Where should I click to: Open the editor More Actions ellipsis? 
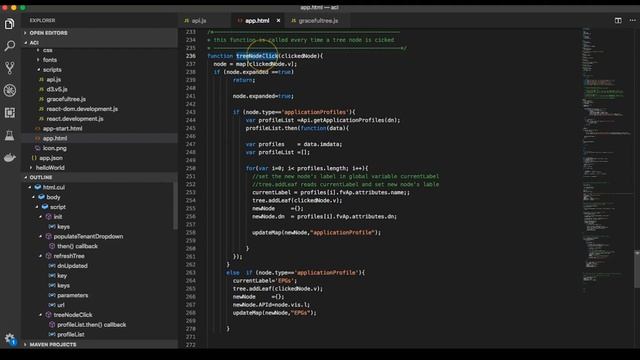click(x=633, y=20)
